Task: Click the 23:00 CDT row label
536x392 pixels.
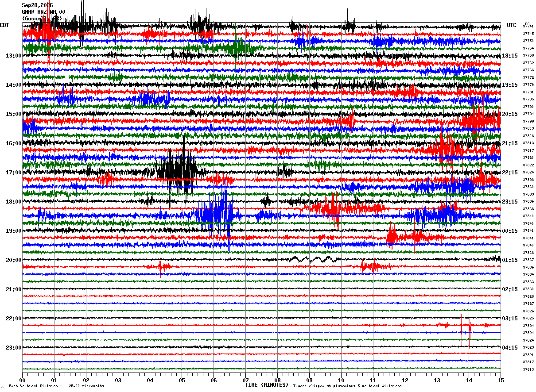Action: pos(13,348)
